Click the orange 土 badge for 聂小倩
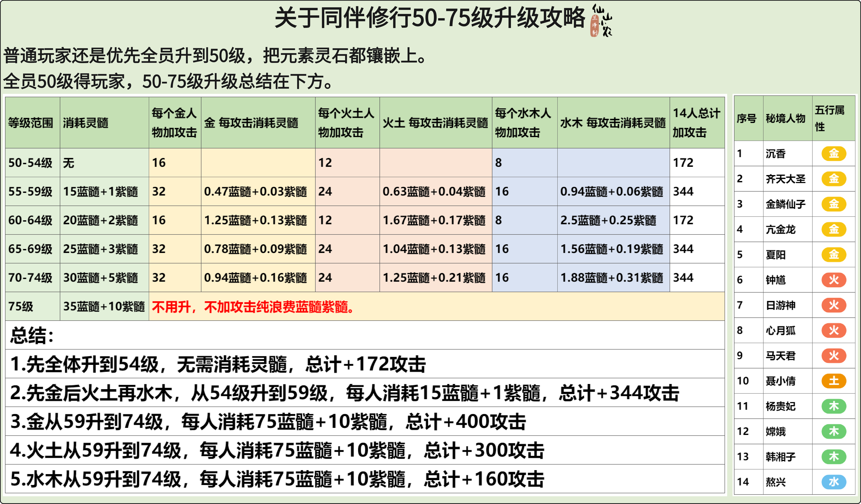 pos(834,381)
